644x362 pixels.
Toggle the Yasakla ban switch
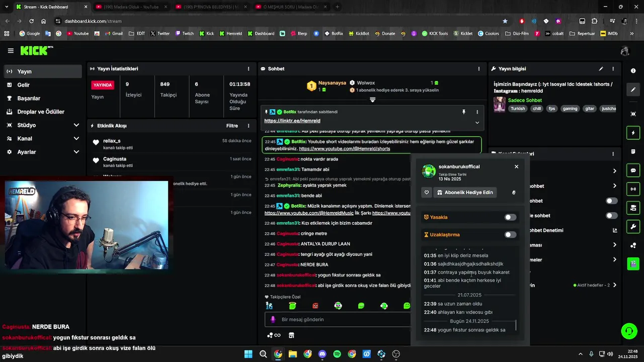pos(510,217)
